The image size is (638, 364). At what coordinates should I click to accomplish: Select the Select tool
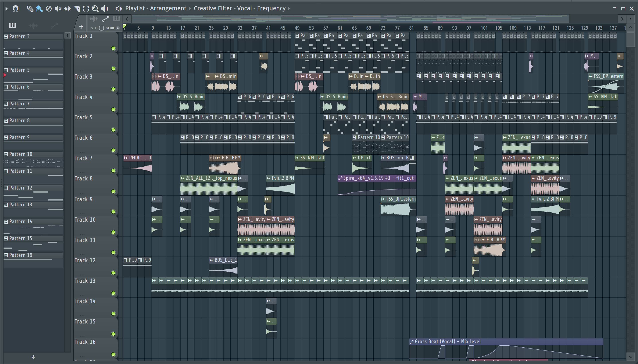pyautogui.click(x=86, y=9)
